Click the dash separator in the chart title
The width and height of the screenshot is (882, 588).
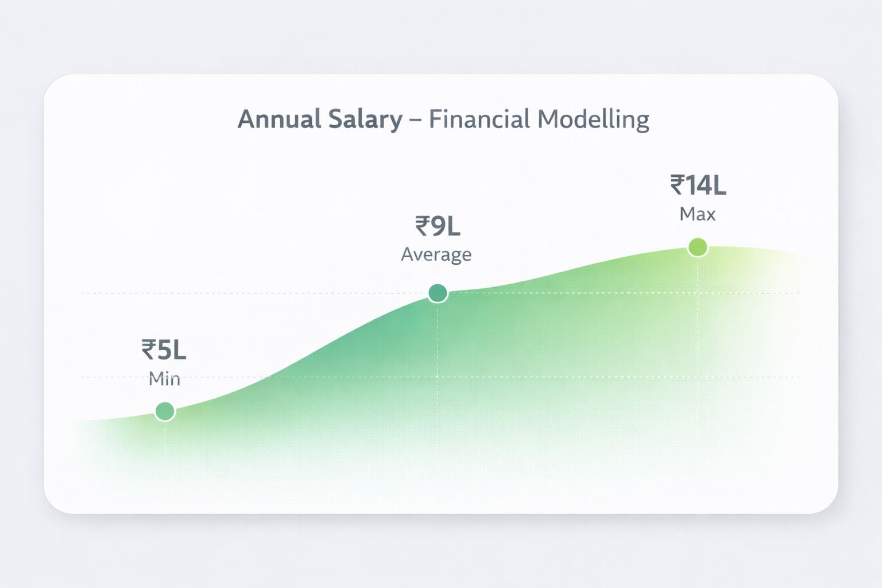416,120
